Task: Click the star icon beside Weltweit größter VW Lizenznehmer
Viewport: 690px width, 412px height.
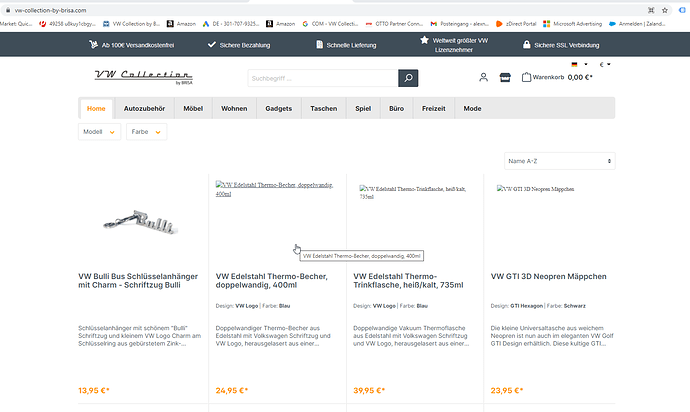Action: coord(424,40)
